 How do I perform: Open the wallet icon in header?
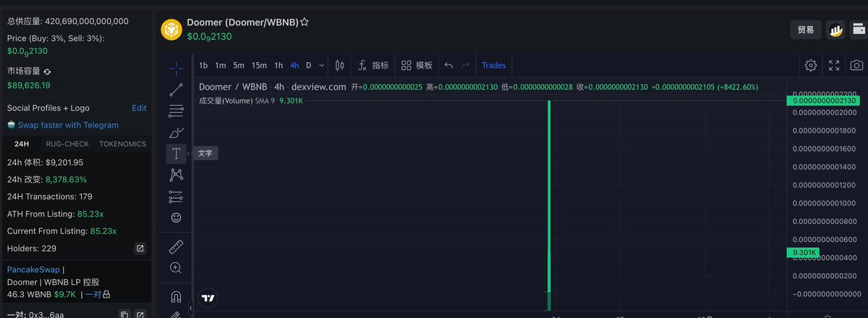859,30
